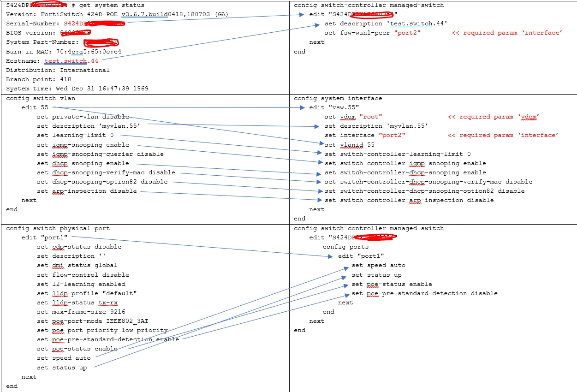Select 'Burn in MAC: 70:4c:a5:65:0c:e4'
Viewport: 577px width, 392px height.
coord(64,52)
